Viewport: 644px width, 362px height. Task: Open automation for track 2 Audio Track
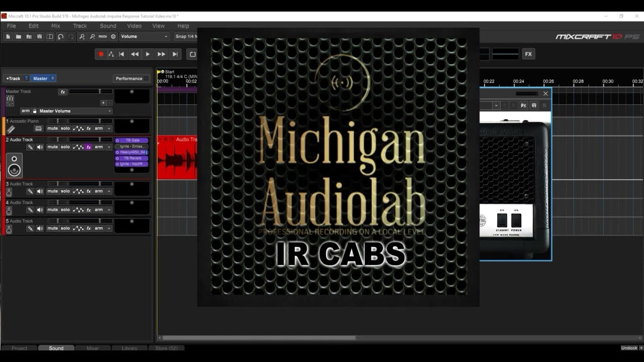[78, 147]
